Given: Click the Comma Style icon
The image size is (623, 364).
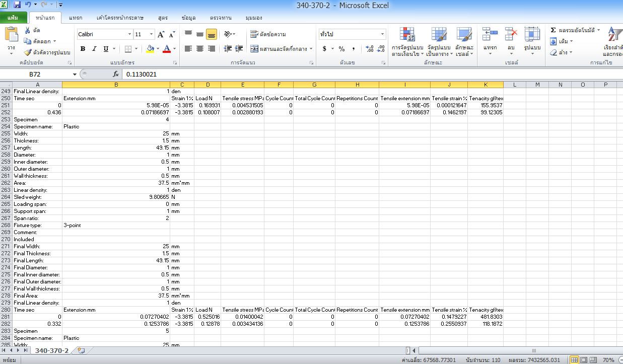Looking at the screenshot, I should pos(354,49).
